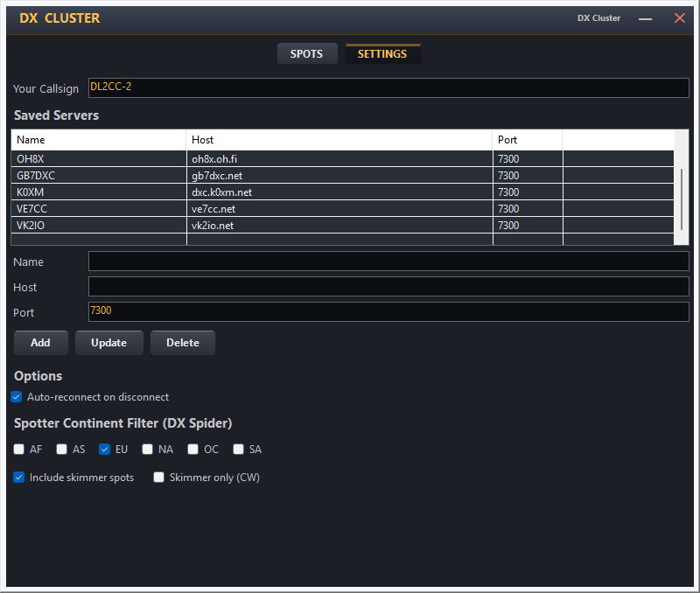The image size is (700, 593).
Task: Toggle Include skimmer spots checkbox
Action: (18, 477)
